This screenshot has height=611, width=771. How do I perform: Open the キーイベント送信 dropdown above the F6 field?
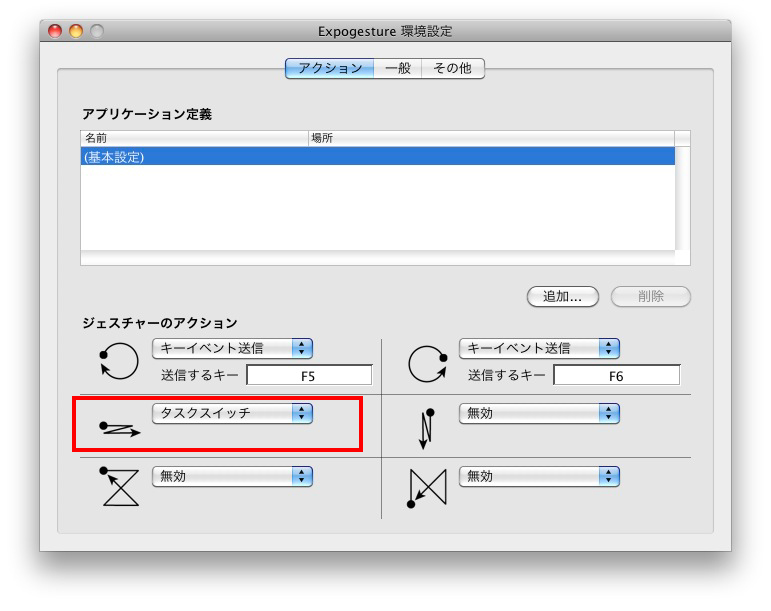point(539,348)
